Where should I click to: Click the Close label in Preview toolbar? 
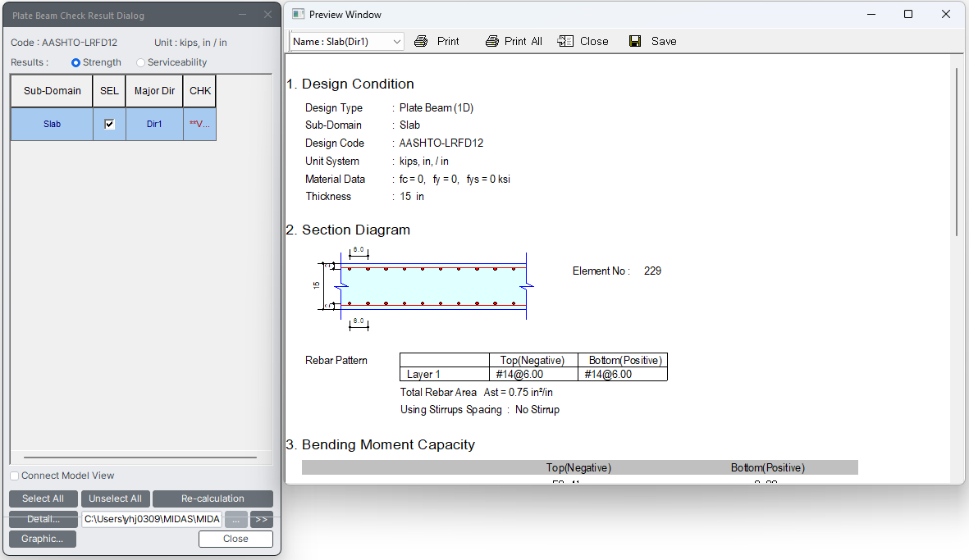(x=594, y=41)
